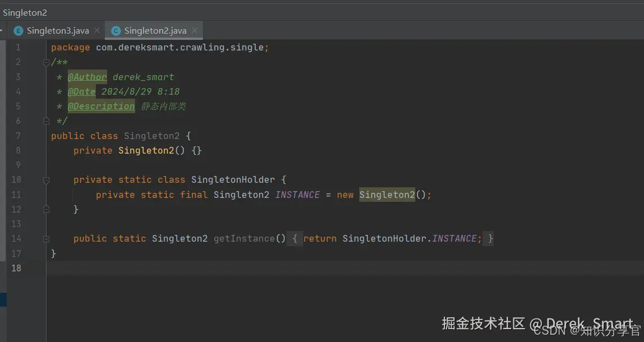Viewport: 644px width, 342px height.
Task: Click line number 11 in the gutter
Action: (16, 195)
